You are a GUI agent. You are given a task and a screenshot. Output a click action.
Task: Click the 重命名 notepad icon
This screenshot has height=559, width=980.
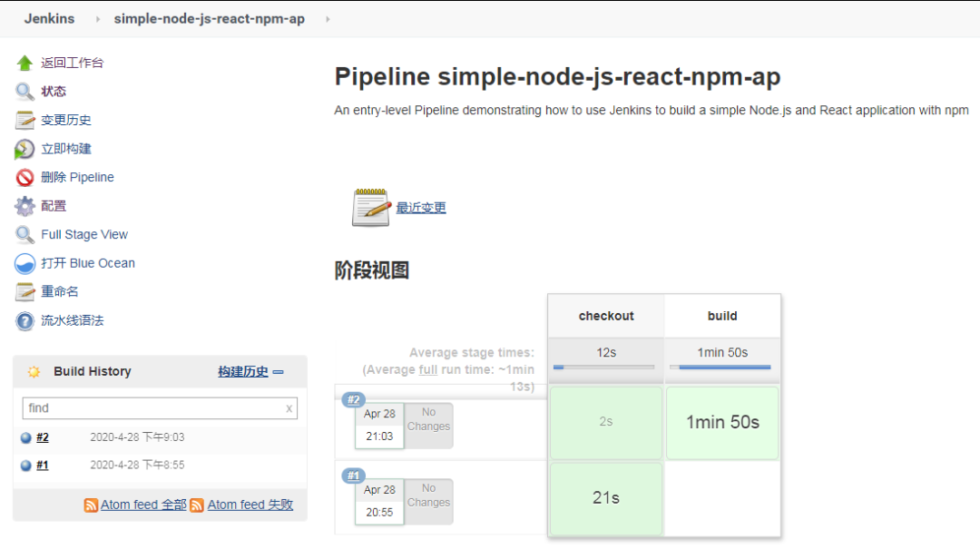[x=24, y=292]
